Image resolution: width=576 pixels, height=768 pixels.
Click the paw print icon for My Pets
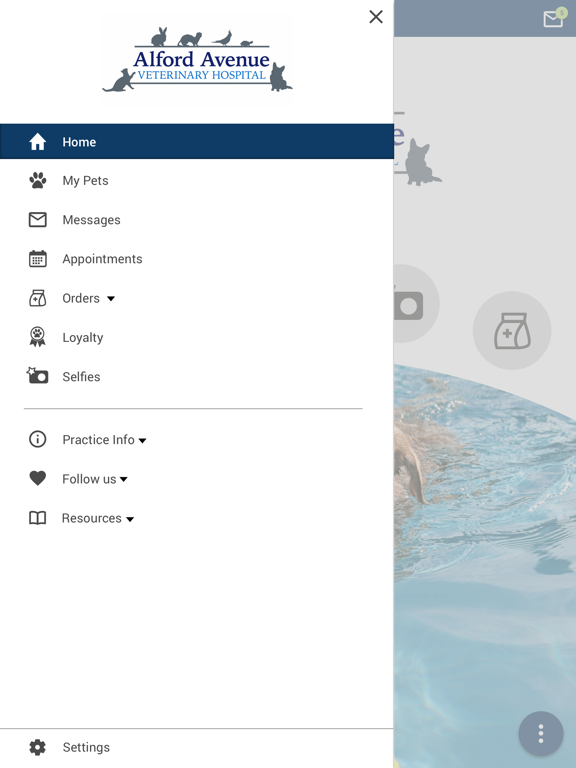pyautogui.click(x=38, y=181)
